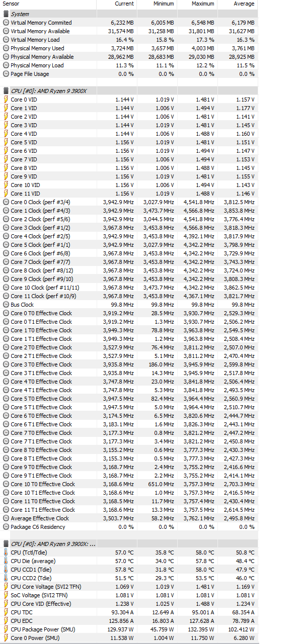This screenshot has height=644, width=302.
Task: Select the Core 4 T1 Effective Clock row
Action: (x=129, y=390)
